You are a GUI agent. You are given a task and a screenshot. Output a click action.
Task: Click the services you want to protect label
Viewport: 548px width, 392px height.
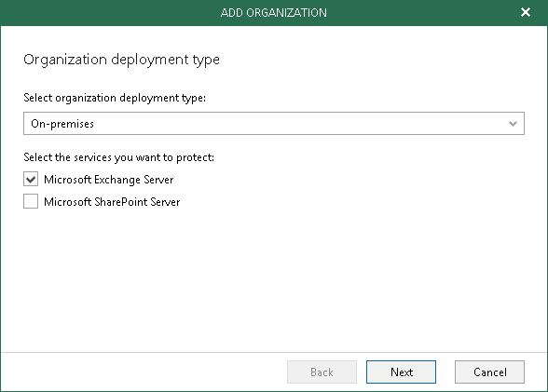point(119,157)
